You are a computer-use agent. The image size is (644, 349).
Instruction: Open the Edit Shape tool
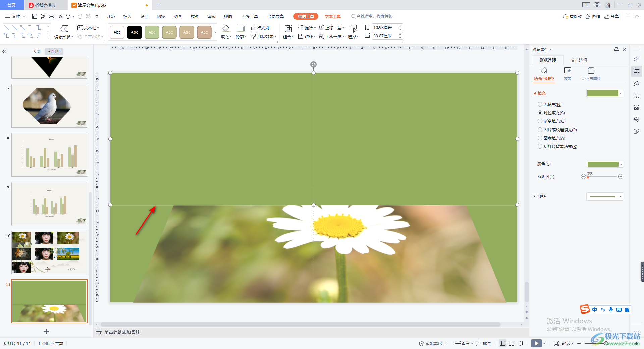64,32
